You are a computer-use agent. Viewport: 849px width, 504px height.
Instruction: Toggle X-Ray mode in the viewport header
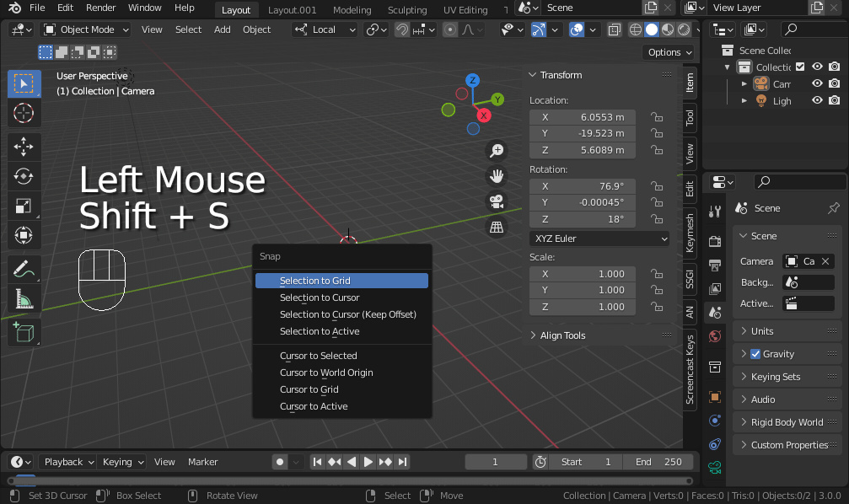[x=613, y=29]
